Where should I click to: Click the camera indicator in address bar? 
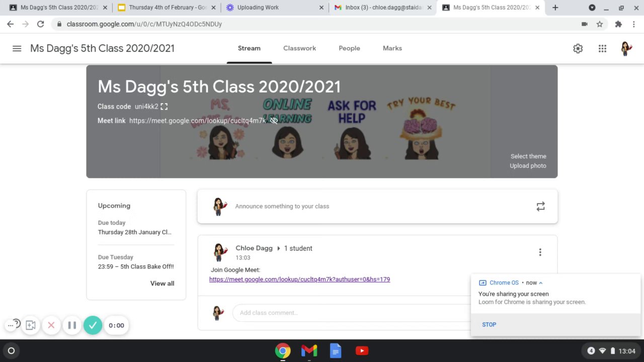click(584, 24)
